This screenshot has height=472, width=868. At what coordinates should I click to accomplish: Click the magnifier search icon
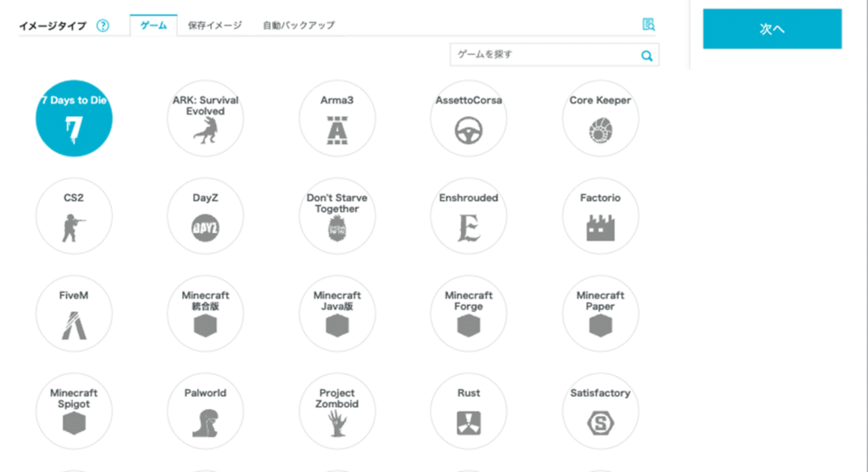(647, 56)
